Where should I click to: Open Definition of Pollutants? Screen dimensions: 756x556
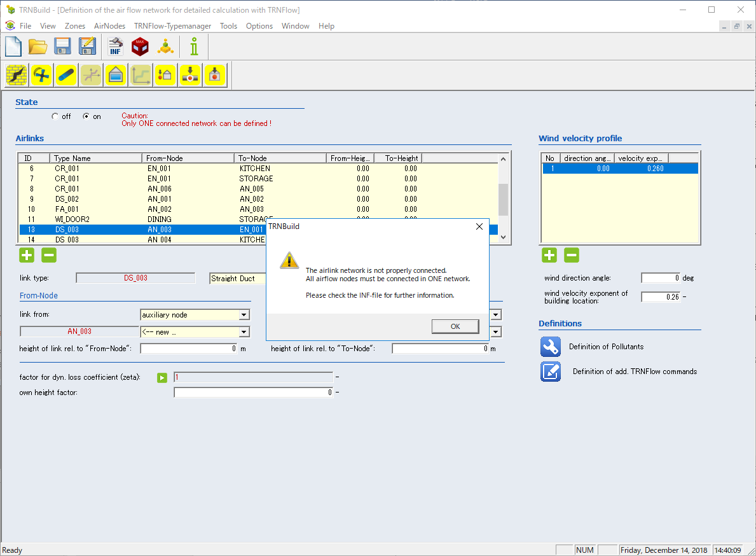(606, 347)
